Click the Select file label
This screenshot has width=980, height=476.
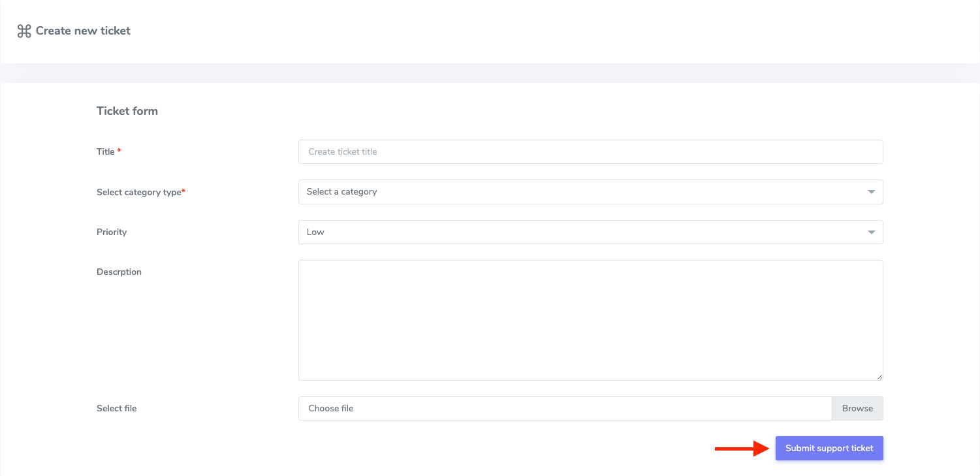(x=116, y=407)
